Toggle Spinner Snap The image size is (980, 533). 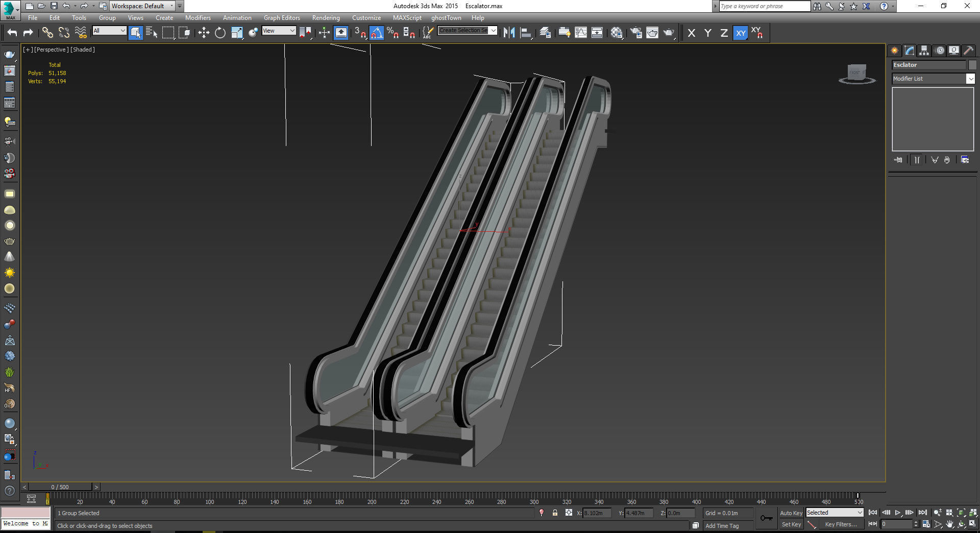[409, 33]
